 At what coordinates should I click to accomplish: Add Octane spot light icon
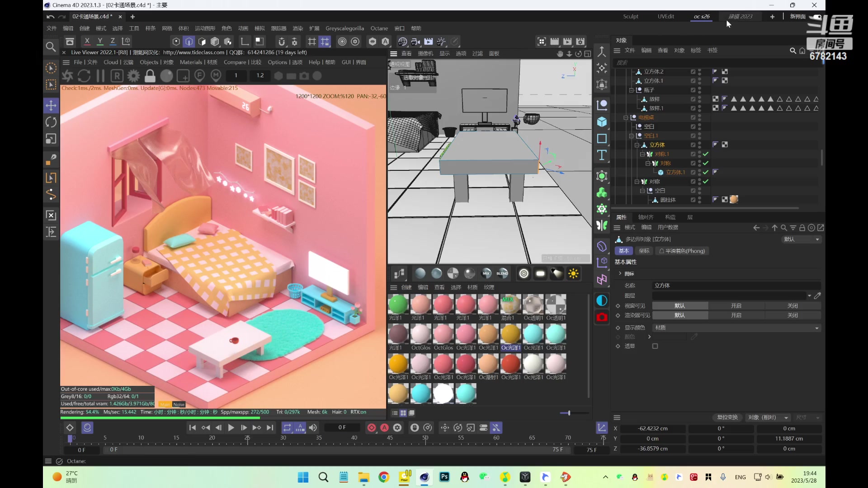557,273
